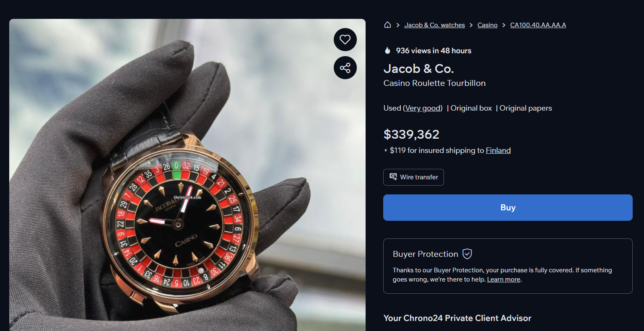Open the roulette watch photo
The height and width of the screenshot is (331, 644).
(x=187, y=175)
